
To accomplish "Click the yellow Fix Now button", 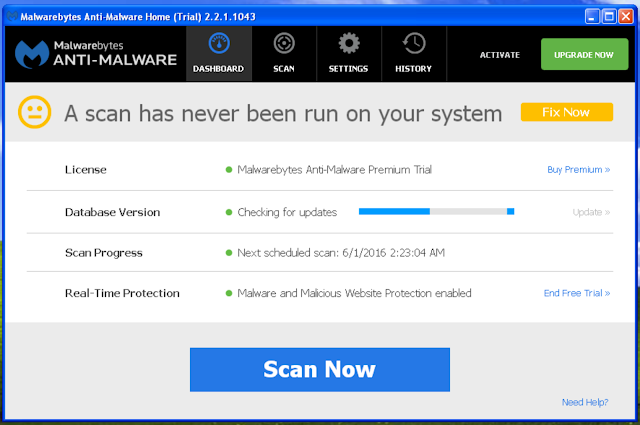I will coord(567,112).
